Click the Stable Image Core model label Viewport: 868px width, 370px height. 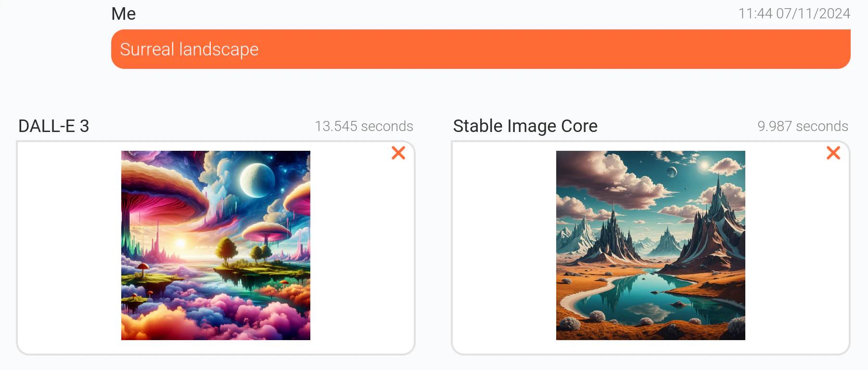[525, 126]
